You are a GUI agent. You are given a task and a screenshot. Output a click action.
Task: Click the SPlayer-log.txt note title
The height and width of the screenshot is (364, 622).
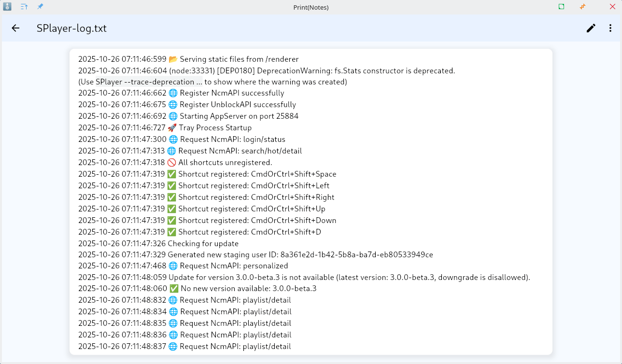pos(71,28)
